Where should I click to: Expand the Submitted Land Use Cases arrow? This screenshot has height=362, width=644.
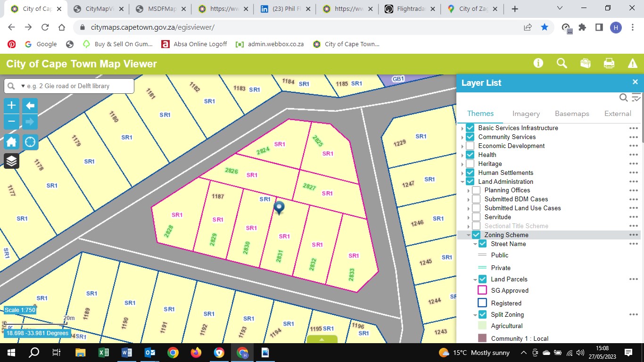click(469, 208)
